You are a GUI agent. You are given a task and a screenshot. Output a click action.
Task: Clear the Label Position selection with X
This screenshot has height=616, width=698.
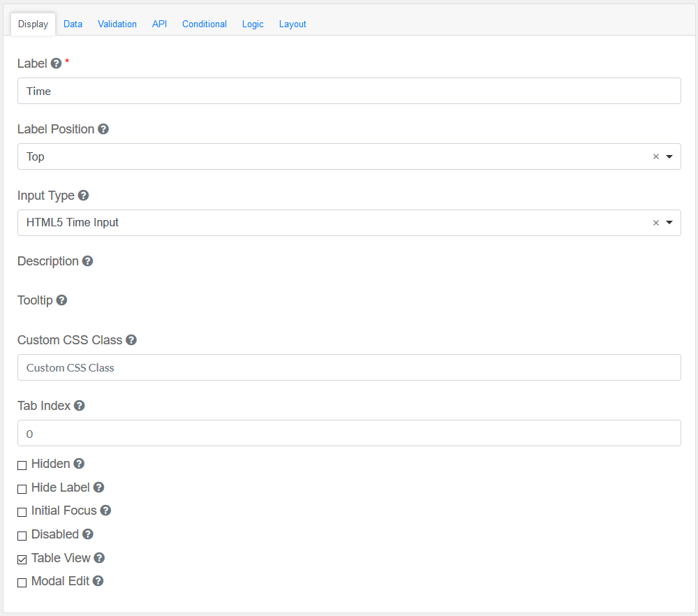click(x=655, y=157)
